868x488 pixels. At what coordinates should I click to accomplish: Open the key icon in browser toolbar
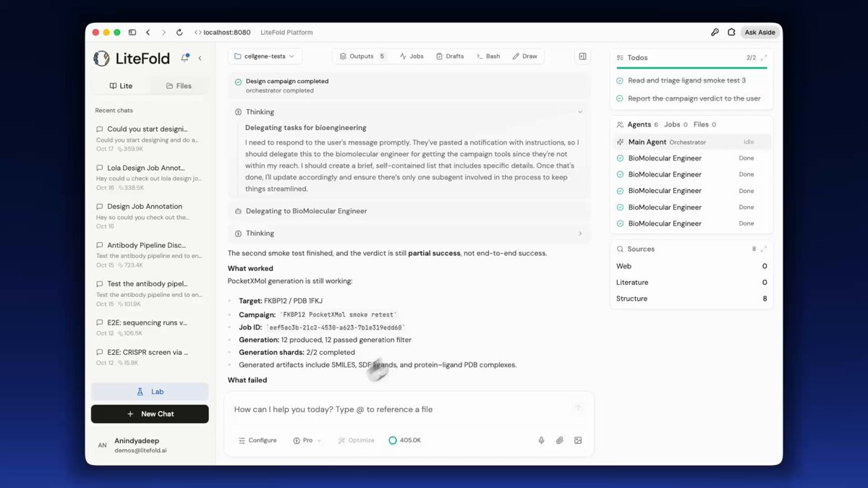[x=715, y=33]
